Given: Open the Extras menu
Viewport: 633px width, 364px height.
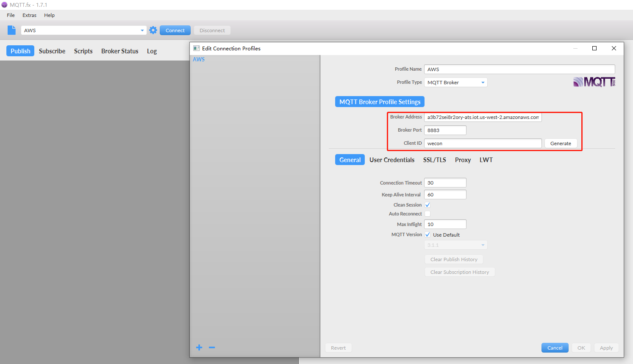Looking at the screenshot, I should tap(29, 15).
